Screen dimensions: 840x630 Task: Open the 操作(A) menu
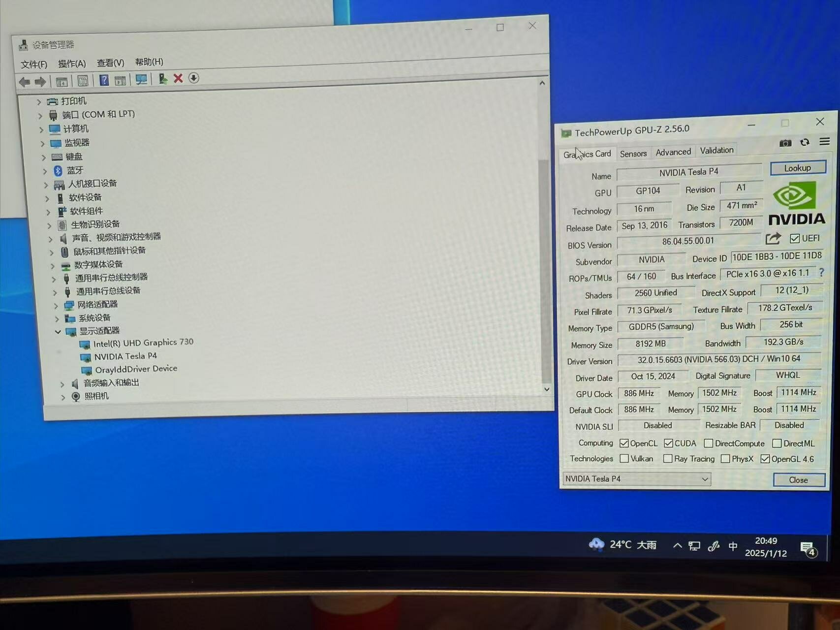click(x=72, y=63)
